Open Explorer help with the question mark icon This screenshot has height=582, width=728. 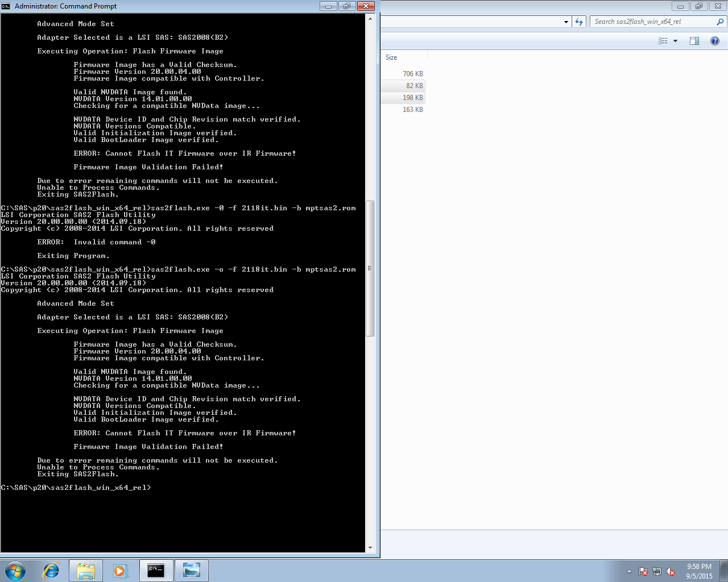pos(715,41)
